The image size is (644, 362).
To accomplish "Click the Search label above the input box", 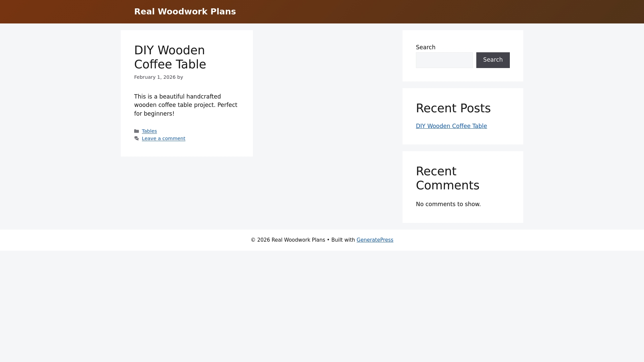I will pos(425,47).
